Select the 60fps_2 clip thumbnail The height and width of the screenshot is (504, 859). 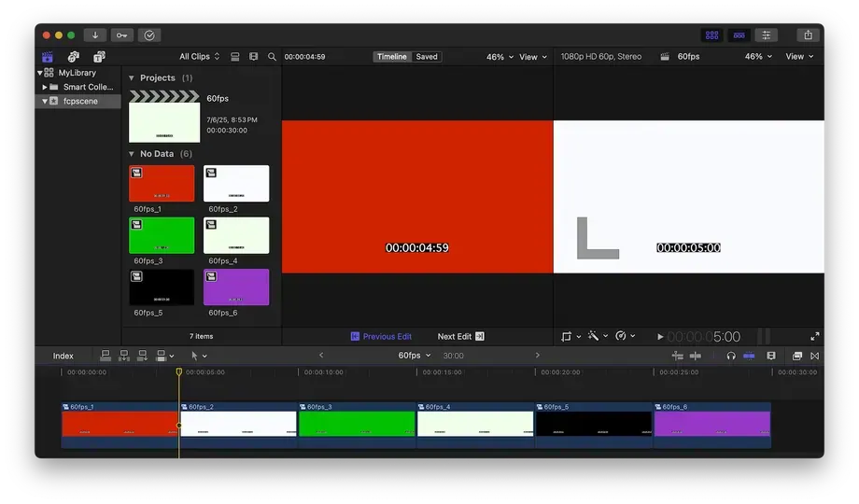pos(236,184)
